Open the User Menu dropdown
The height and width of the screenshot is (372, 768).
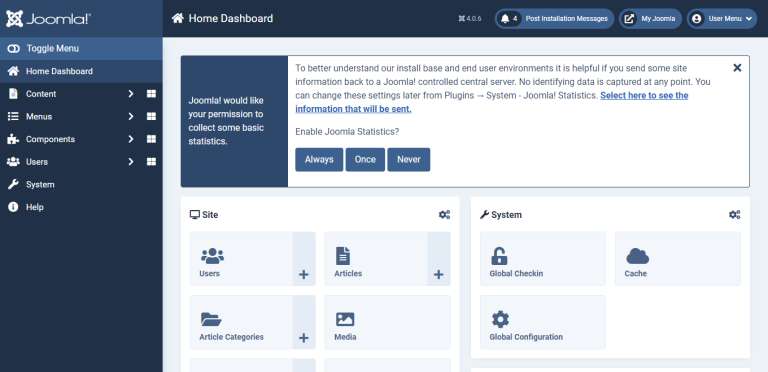click(x=722, y=19)
